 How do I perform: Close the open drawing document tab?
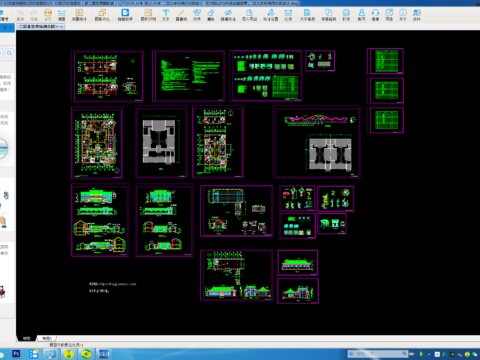62,27
